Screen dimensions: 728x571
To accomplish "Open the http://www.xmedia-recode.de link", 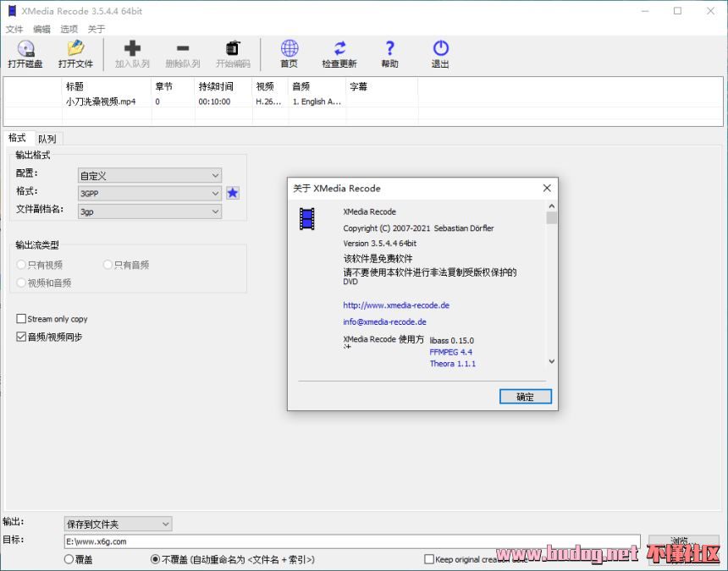I will tap(395, 305).
